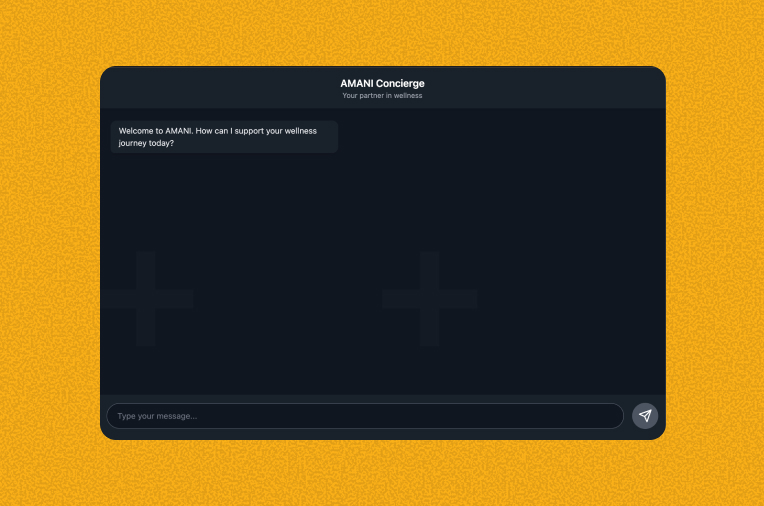Click the paper plane send icon
The image size is (764, 506).
point(645,416)
